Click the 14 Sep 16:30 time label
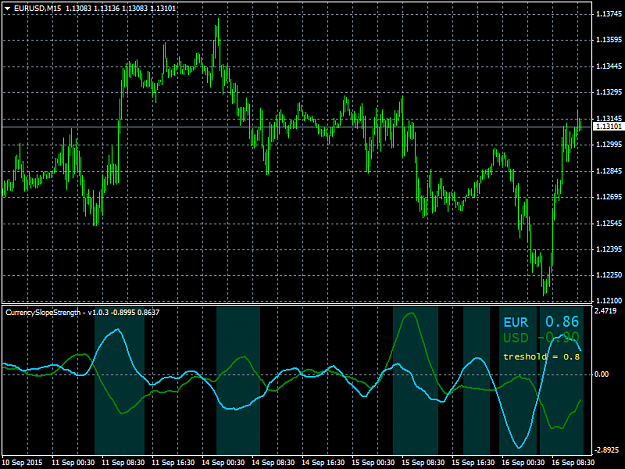The width and height of the screenshot is (625, 469). click(x=323, y=463)
